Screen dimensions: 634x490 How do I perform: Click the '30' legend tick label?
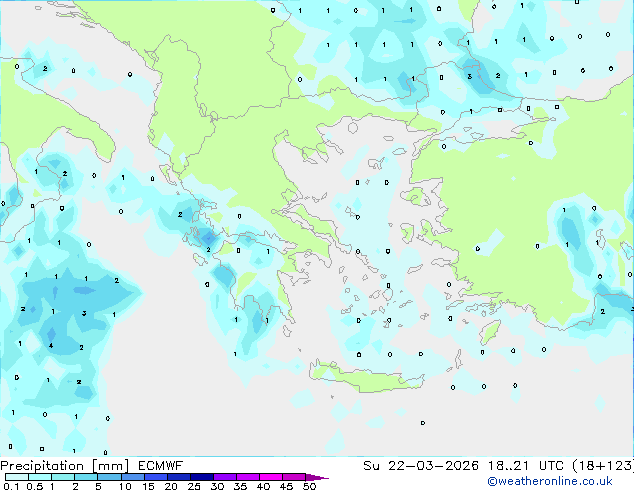[x=217, y=486]
